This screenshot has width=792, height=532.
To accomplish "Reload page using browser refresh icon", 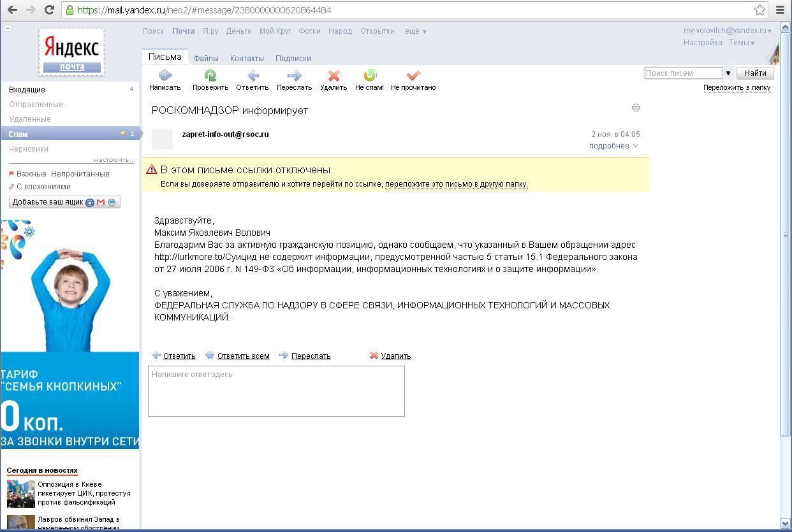I will (49, 10).
